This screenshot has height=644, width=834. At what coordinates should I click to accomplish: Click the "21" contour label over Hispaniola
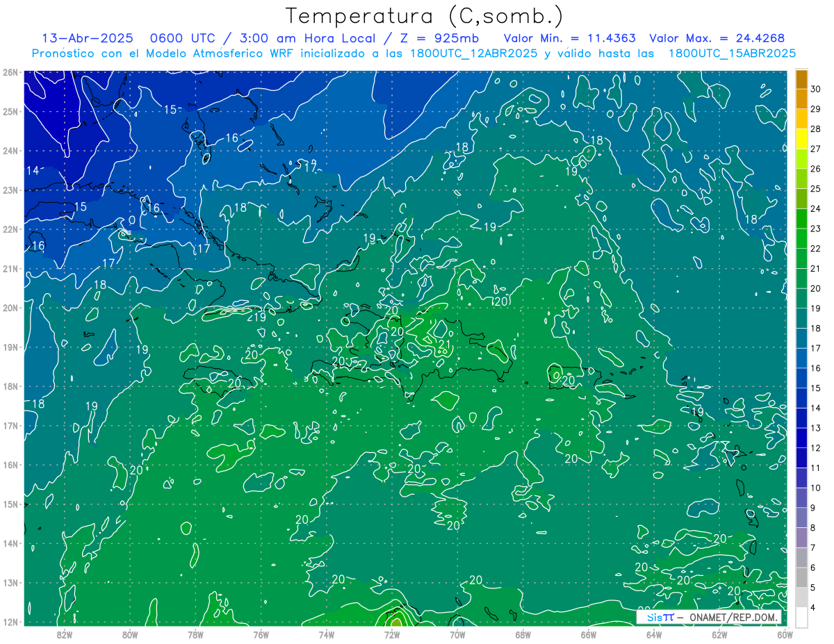click(446, 344)
